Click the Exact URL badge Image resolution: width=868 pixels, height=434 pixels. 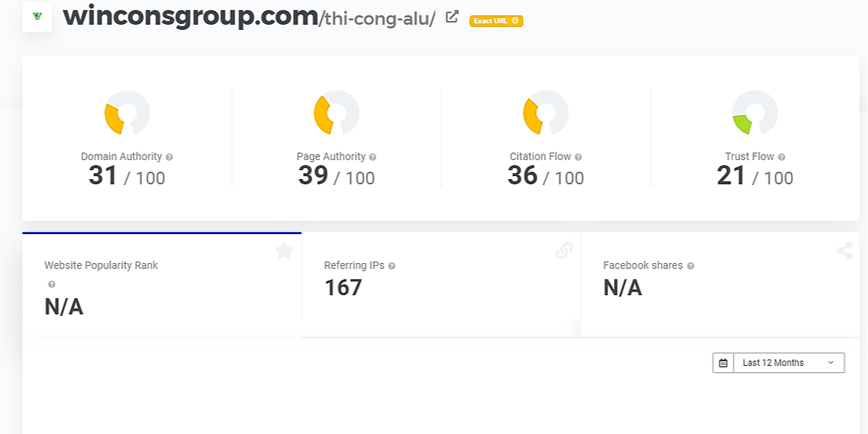coord(496,21)
